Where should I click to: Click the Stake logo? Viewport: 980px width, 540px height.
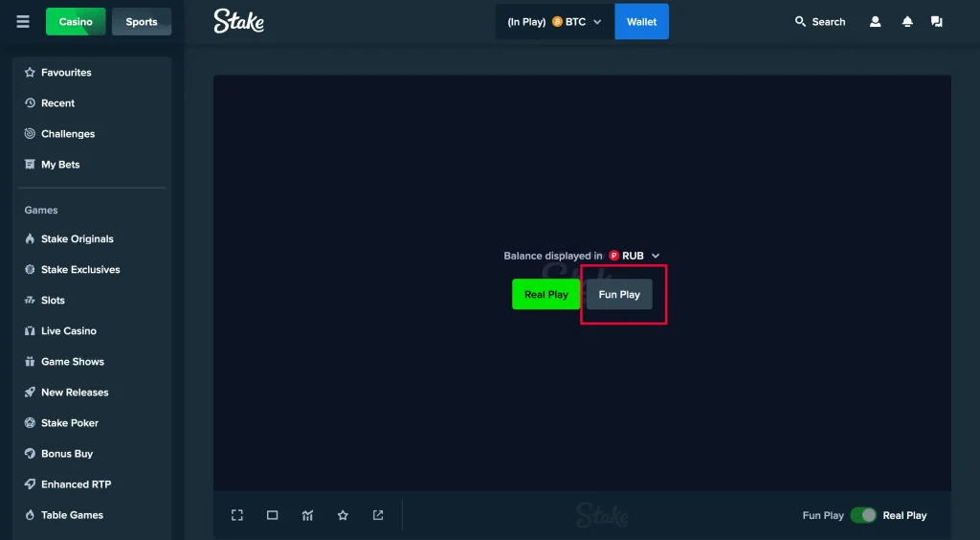pos(238,21)
